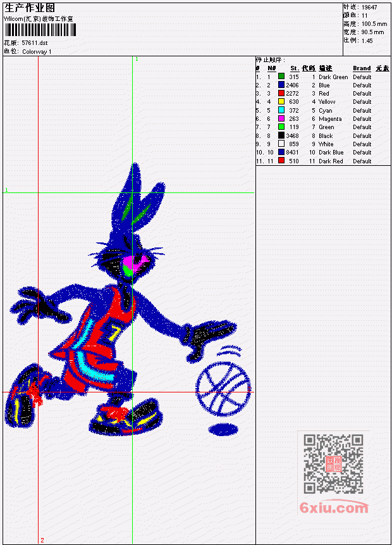Select the Black color swatch
The width and height of the screenshot is (392, 545).
click(x=281, y=135)
